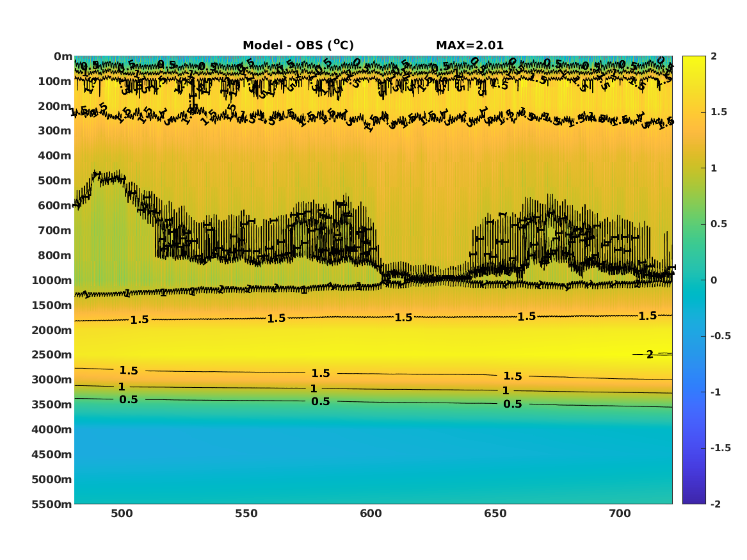Click the '200m' depth axis label
The height and width of the screenshot is (560, 747).
pyautogui.click(x=55, y=106)
